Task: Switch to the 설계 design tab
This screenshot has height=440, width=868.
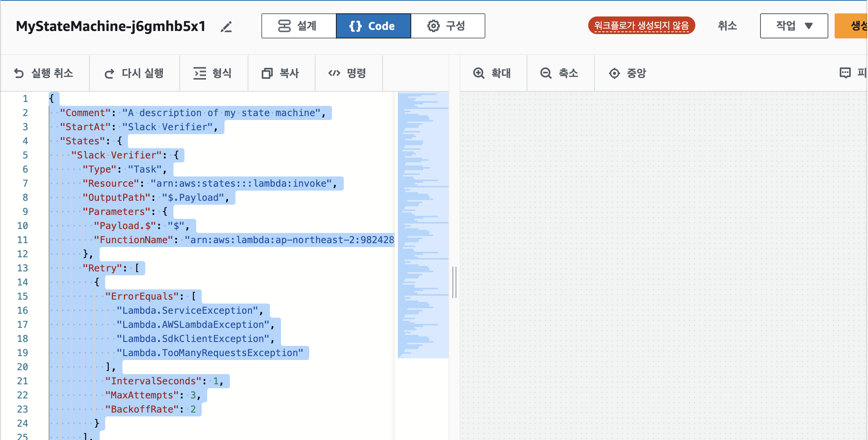Action: pyautogui.click(x=299, y=26)
